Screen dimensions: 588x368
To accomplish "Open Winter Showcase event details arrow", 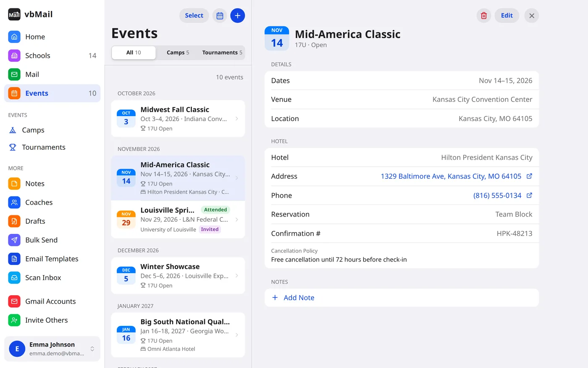I will (x=237, y=275).
